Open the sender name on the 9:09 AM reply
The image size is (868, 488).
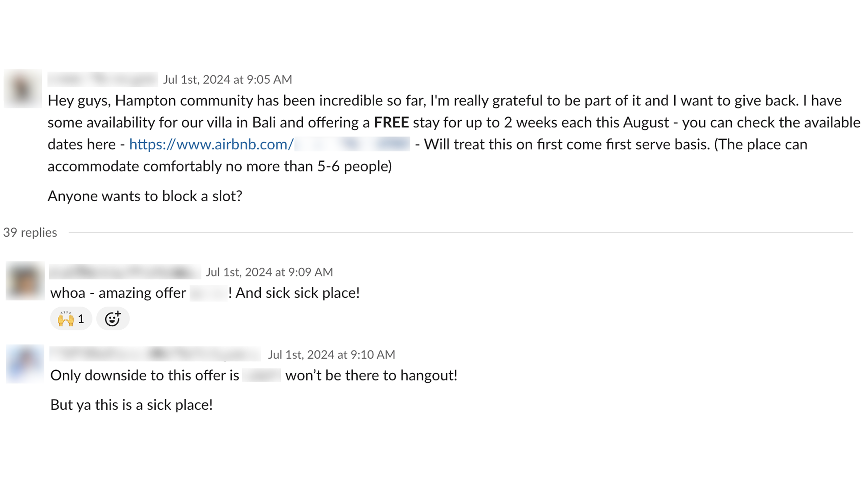(x=125, y=272)
